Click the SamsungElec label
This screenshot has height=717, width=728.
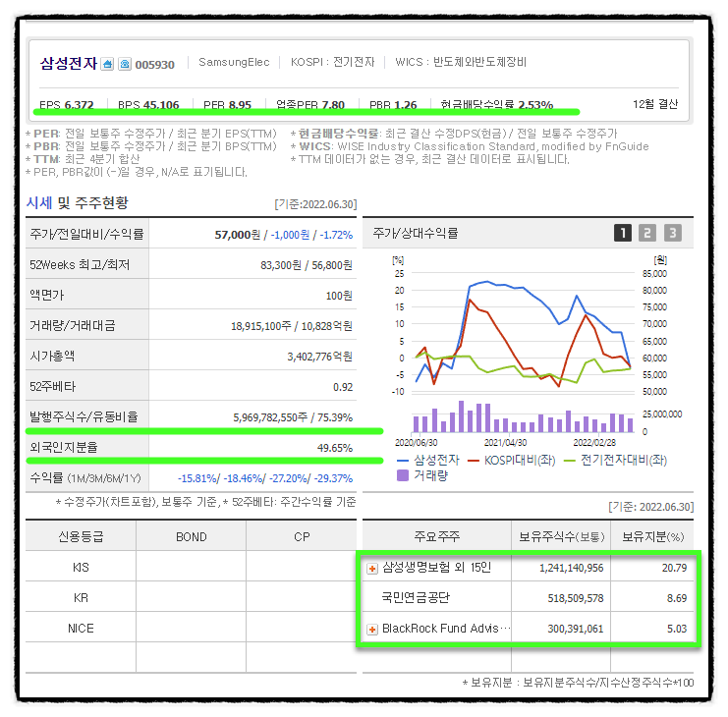tap(234, 62)
